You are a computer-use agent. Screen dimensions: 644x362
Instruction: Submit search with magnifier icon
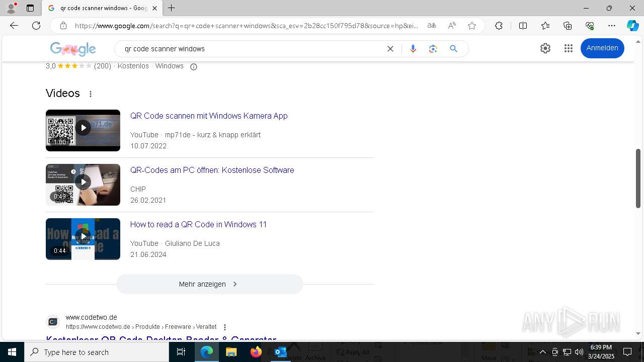pyautogui.click(x=453, y=49)
